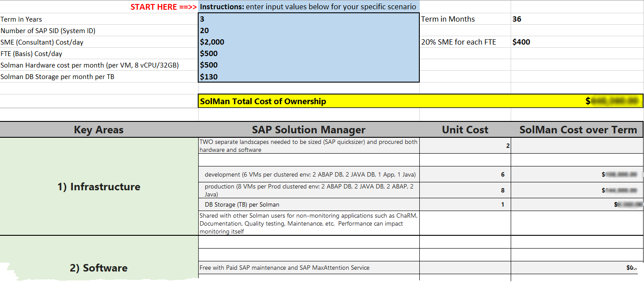This screenshot has height=283, width=644.
Task: Click the production VMs unit cost 8
Action: point(465,191)
